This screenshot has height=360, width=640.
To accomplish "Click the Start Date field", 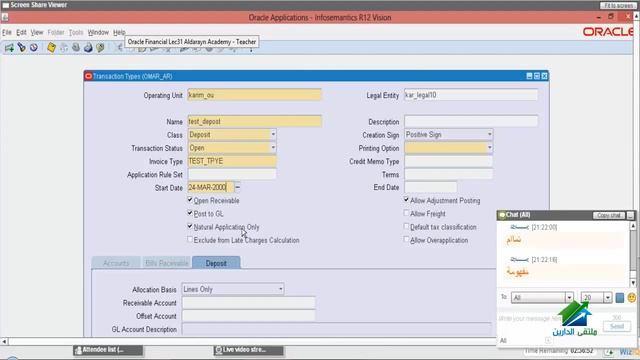I will coord(211,187).
